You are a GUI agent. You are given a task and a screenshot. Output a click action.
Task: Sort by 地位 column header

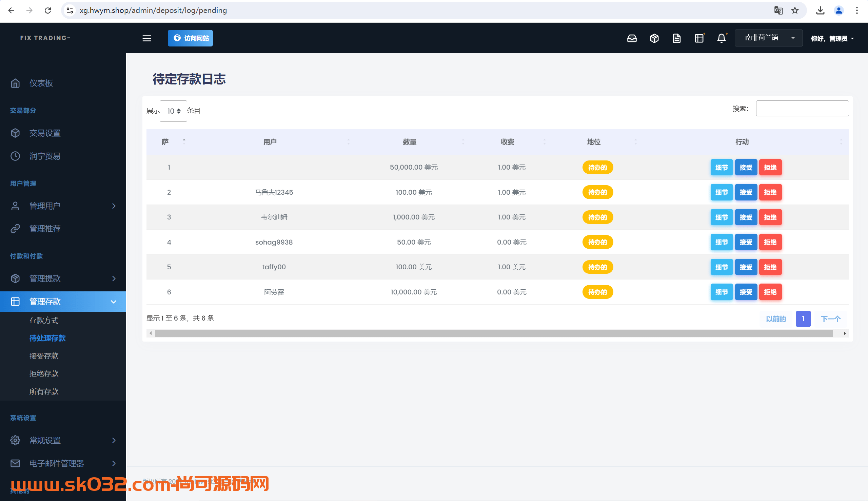pos(594,142)
